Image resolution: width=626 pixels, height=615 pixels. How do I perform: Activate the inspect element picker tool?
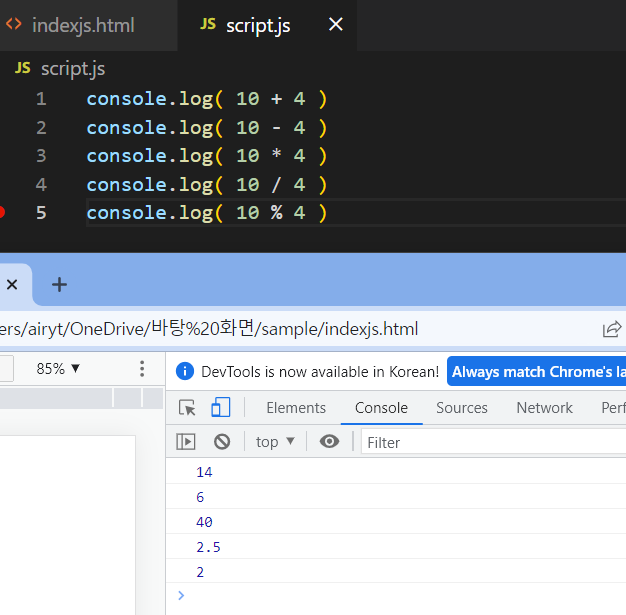pyautogui.click(x=187, y=408)
